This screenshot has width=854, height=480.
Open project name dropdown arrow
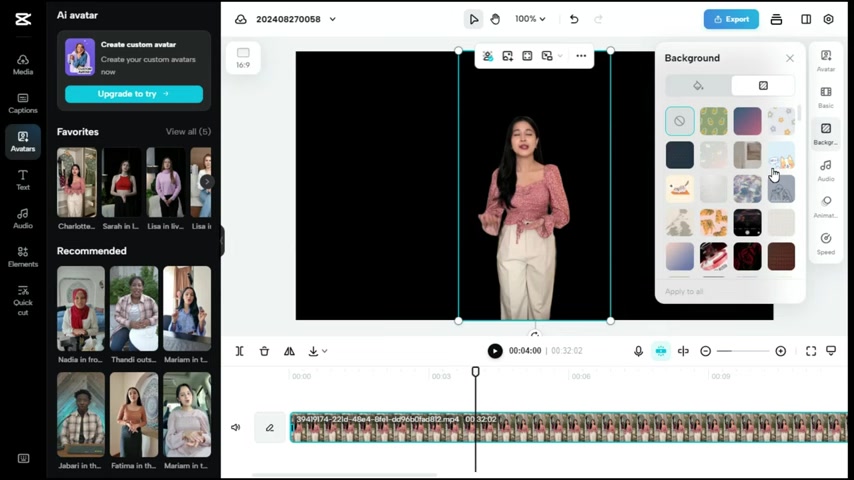click(333, 20)
